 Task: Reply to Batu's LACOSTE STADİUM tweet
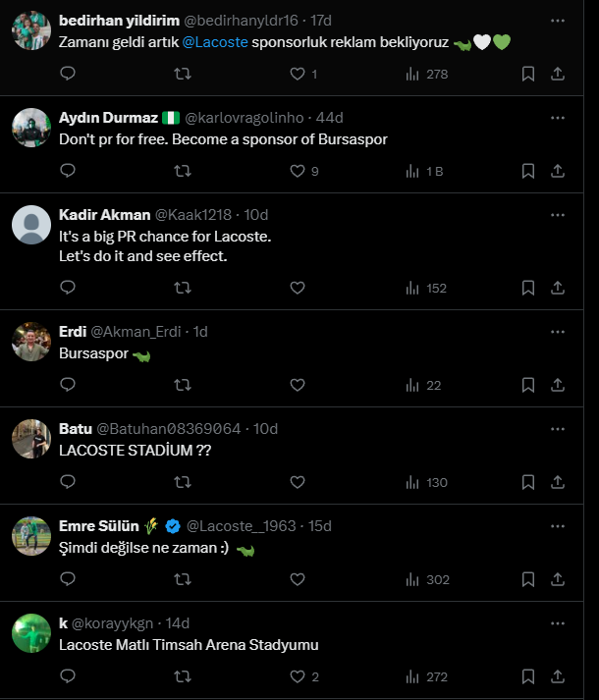(x=68, y=482)
